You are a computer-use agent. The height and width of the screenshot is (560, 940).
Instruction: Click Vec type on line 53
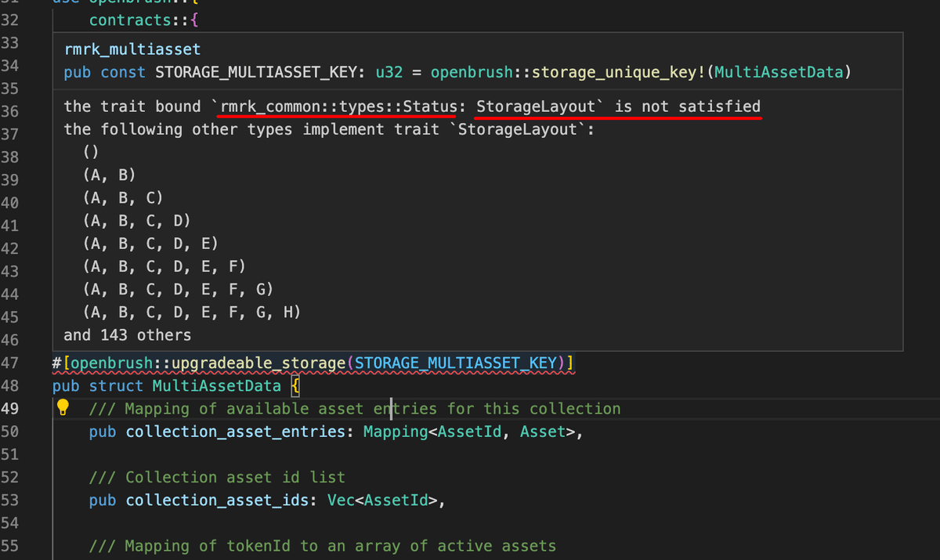click(x=342, y=500)
